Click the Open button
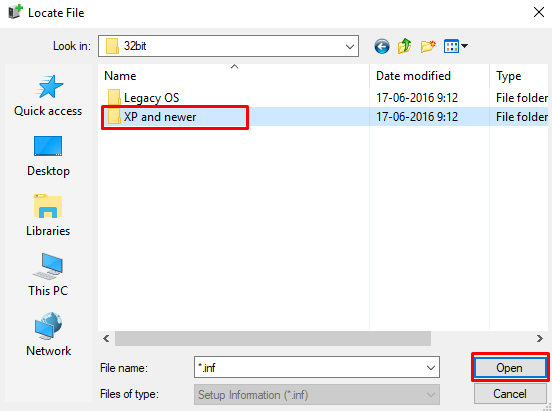This screenshot has width=552, height=411. pyautogui.click(x=510, y=368)
